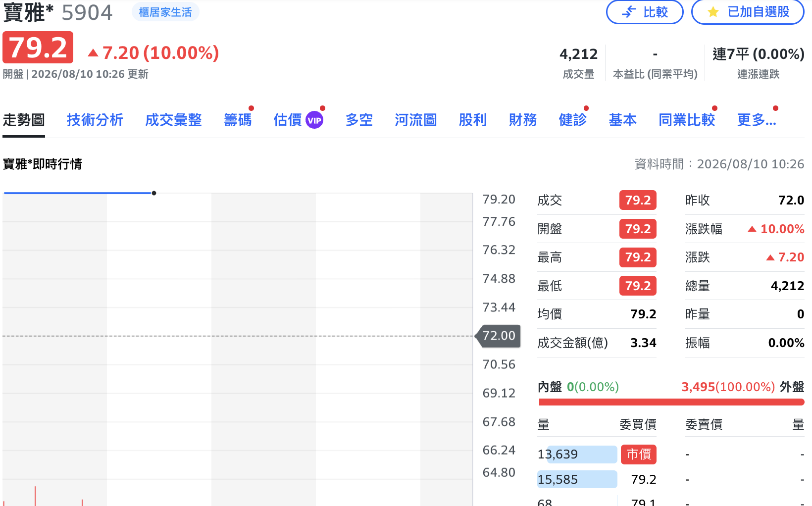Click the 寶雅*即時行情 heading
This screenshot has width=812, height=506.
(x=43, y=164)
